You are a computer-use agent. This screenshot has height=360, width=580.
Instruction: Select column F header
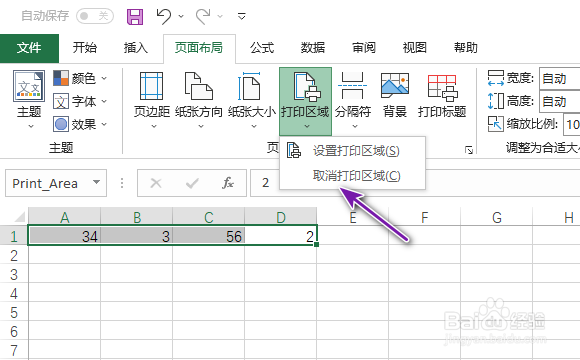[x=425, y=217]
